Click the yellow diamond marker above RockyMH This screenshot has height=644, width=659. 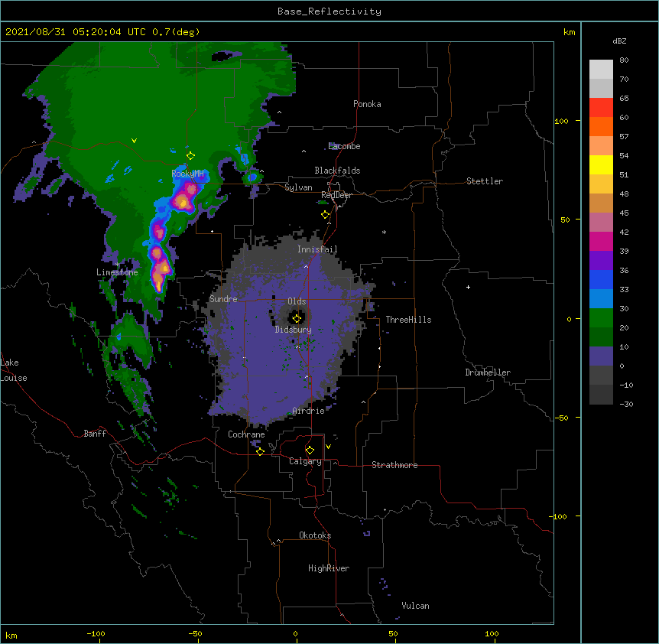[190, 156]
